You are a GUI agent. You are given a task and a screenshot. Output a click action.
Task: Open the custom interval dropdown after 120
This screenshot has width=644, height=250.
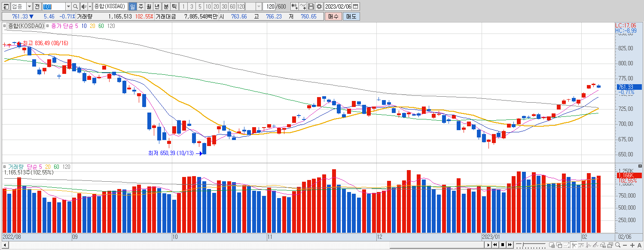259,6
